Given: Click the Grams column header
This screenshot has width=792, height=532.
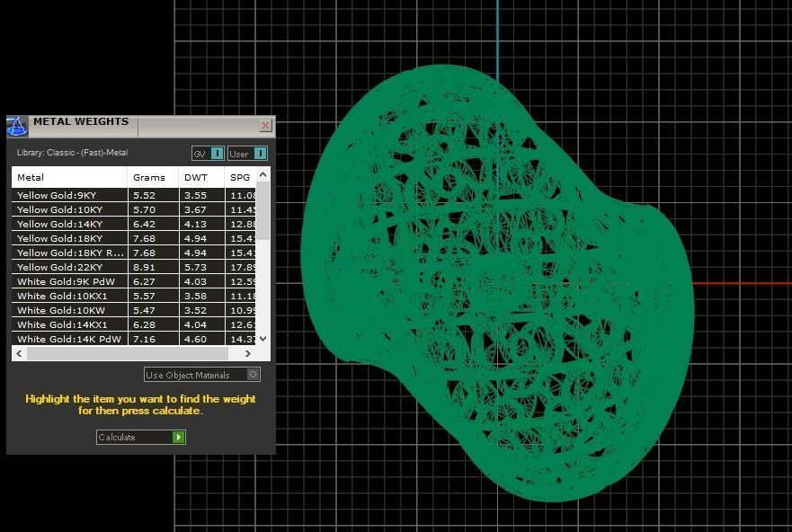Looking at the screenshot, I should click(x=153, y=177).
